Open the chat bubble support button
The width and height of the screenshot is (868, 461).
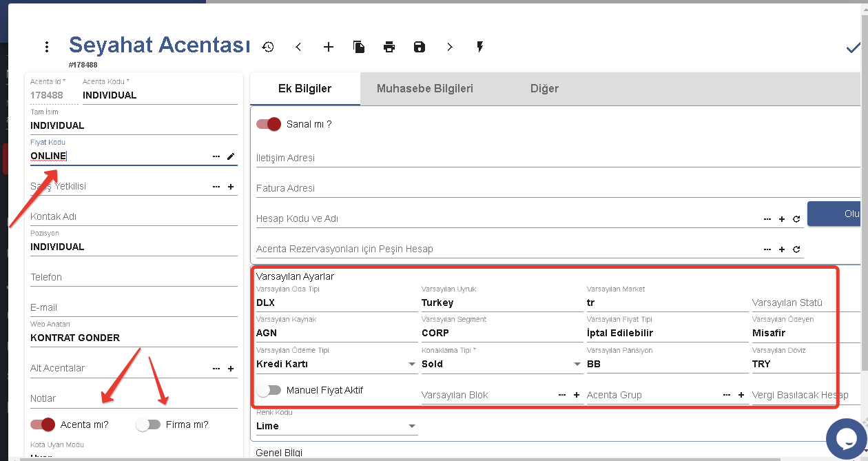847,439
